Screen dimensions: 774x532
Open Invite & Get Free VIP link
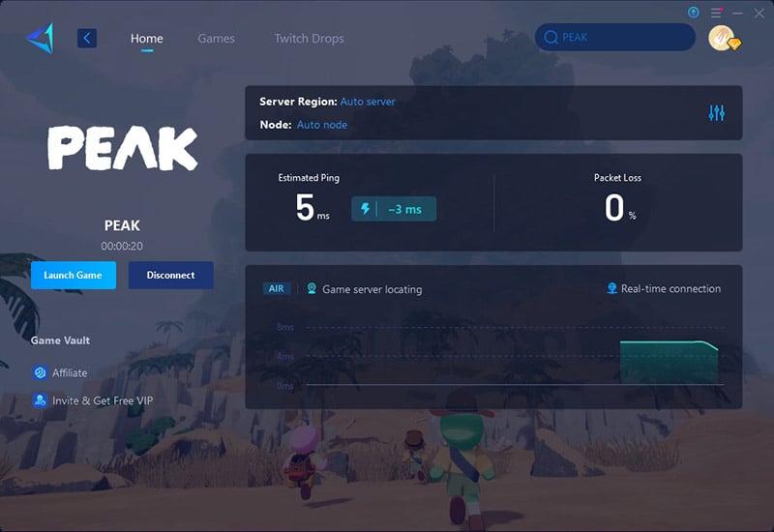(103, 400)
